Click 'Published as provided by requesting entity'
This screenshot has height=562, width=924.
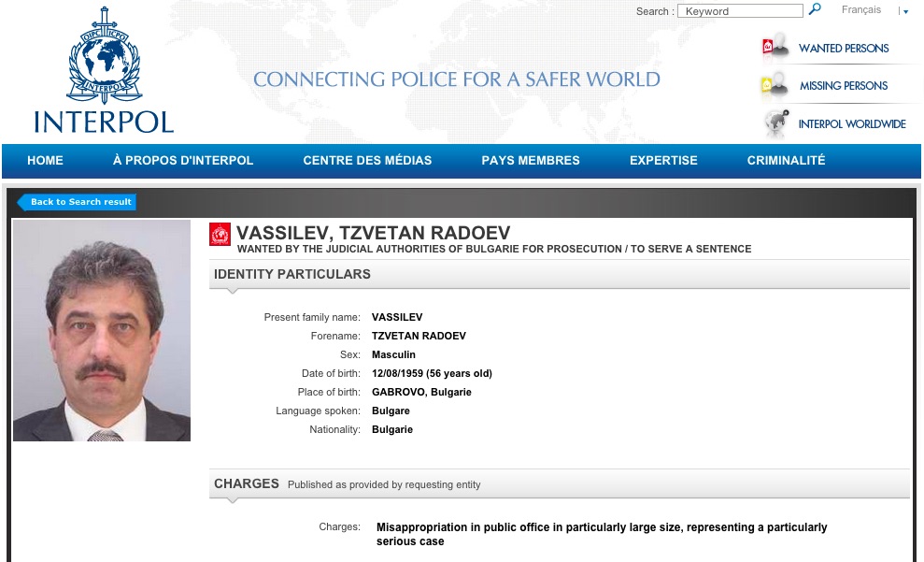click(384, 484)
